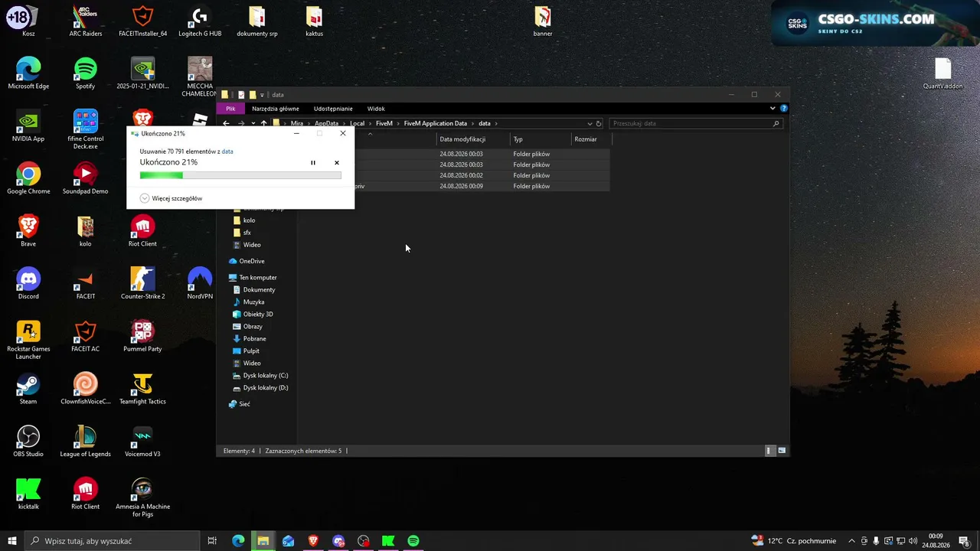The width and height of the screenshot is (980, 551).
Task: Navigate to FiveM Application Data breadcrumb
Action: pos(435,123)
